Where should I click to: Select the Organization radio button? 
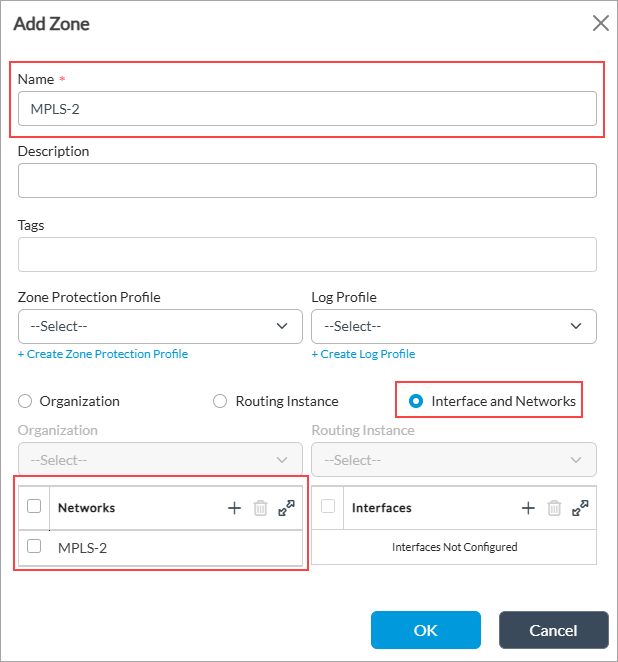pos(25,401)
